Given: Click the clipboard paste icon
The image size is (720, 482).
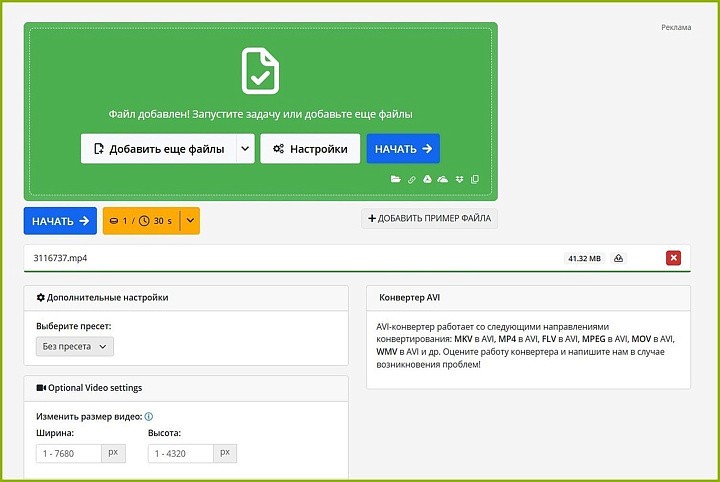Looking at the screenshot, I should 475,179.
